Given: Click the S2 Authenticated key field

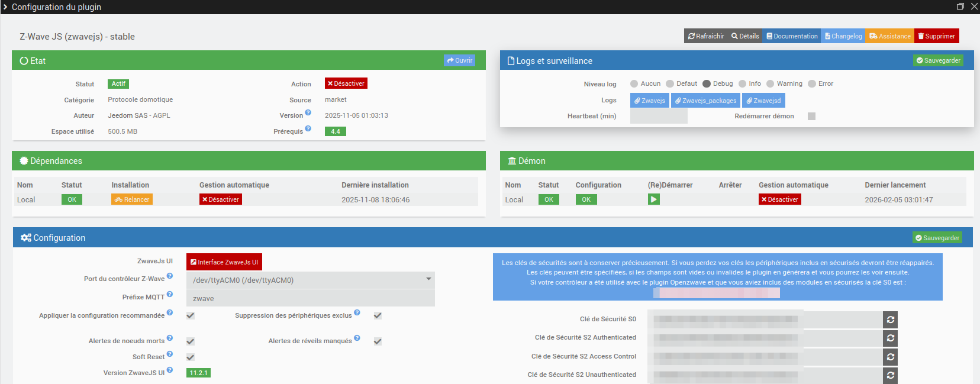Looking at the screenshot, I should [765, 338].
